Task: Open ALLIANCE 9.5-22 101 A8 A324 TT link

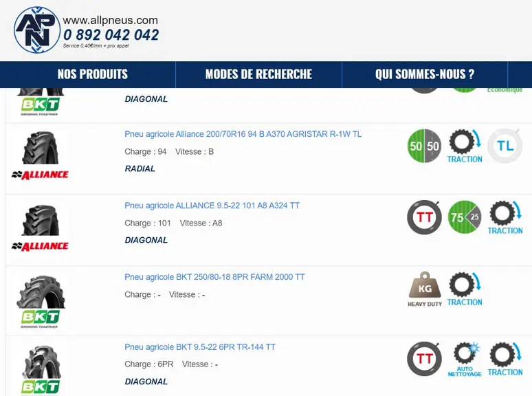Action: tap(212, 206)
